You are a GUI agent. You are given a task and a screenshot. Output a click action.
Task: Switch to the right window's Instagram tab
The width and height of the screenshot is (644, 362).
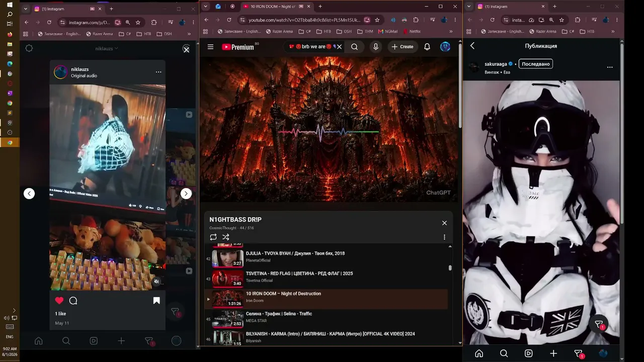tap(511, 7)
